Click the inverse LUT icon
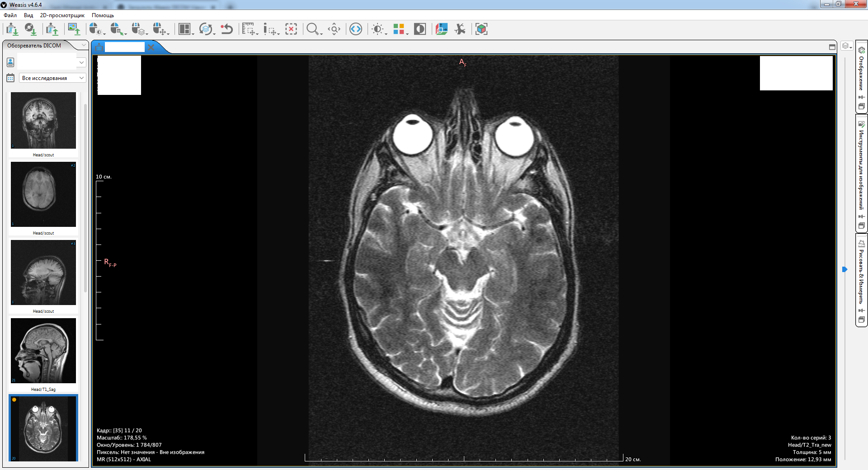Viewport: 868px width, 470px height. coord(420,29)
